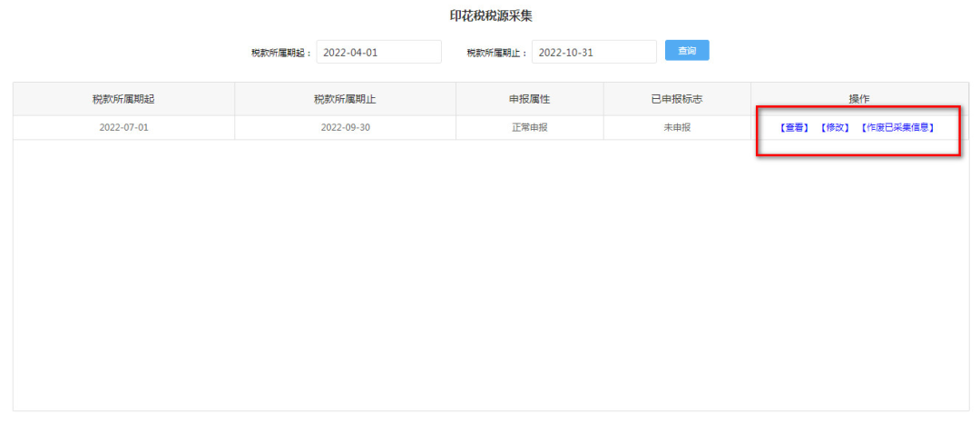The width and height of the screenshot is (980, 424).
Task: Click the 查询 button
Action: pos(687,51)
